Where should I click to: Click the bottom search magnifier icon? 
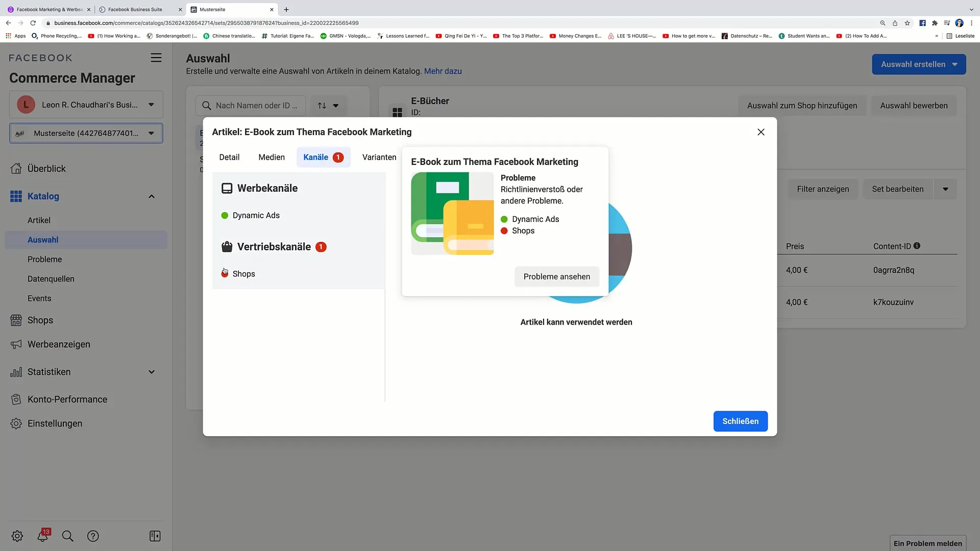coord(67,536)
